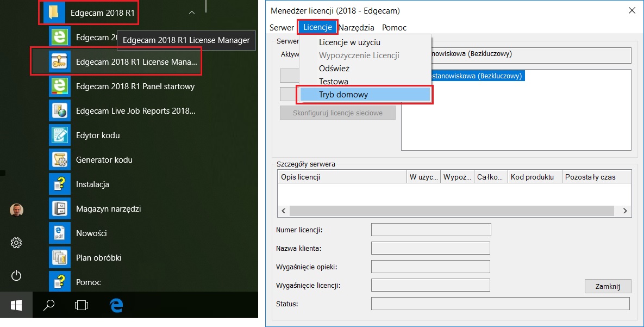This screenshot has height=327, width=644.
Task: Open Windows Settings gear icon
Action: [16, 243]
